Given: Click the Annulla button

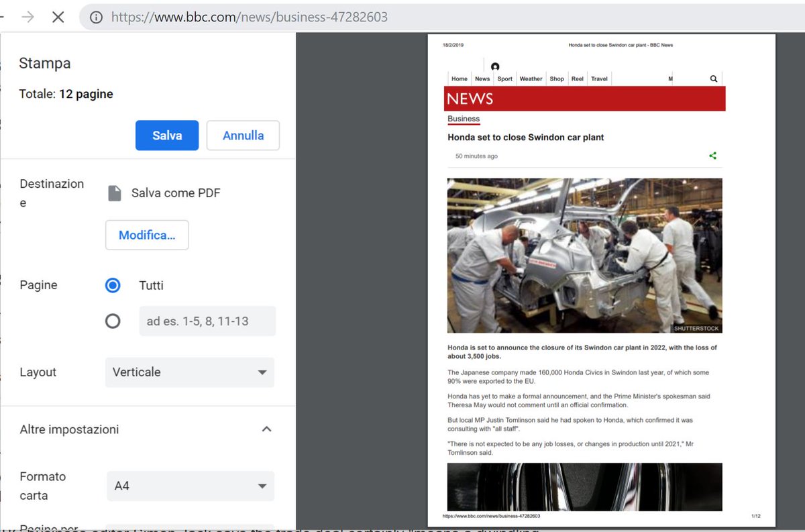Looking at the screenshot, I should 243,136.
